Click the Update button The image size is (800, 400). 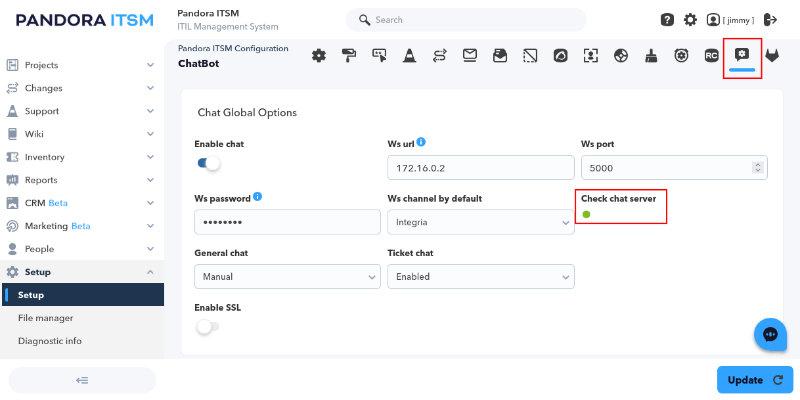755,380
